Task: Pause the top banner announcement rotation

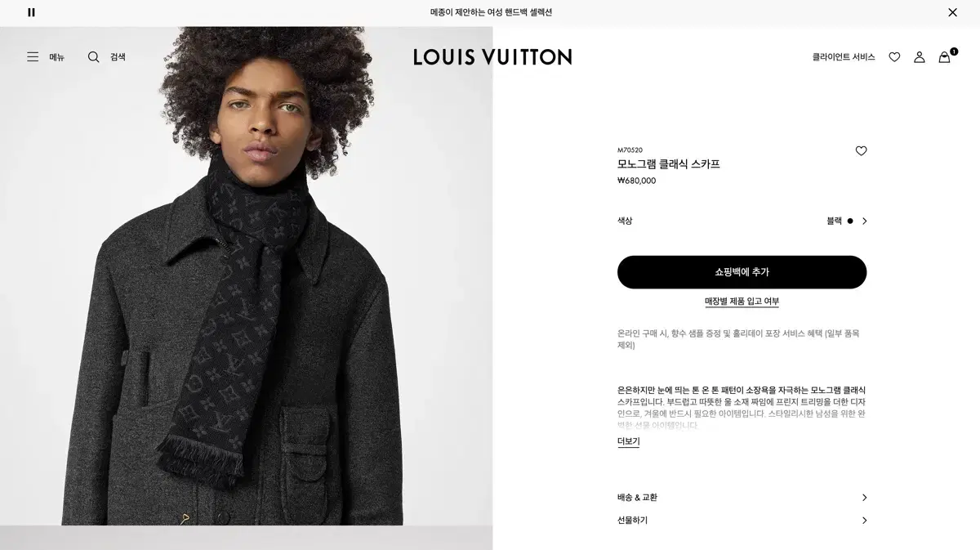Action: [x=31, y=12]
